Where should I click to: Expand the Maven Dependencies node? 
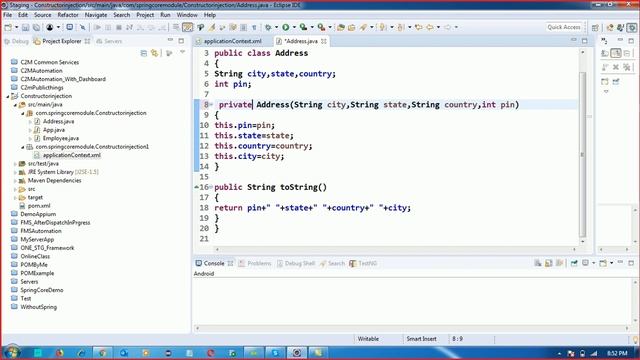pyautogui.click(x=16, y=180)
